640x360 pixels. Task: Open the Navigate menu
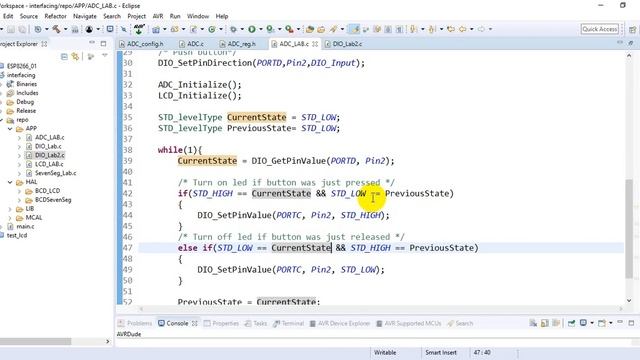coord(85,16)
